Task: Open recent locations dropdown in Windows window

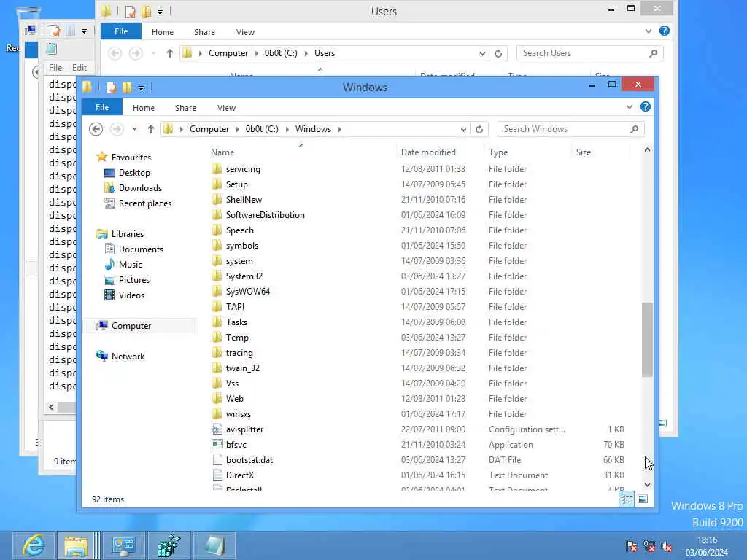Action: click(x=134, y=129)
